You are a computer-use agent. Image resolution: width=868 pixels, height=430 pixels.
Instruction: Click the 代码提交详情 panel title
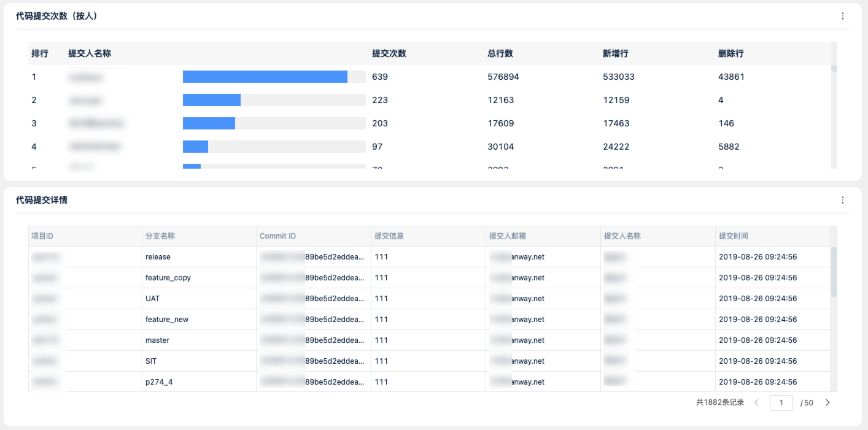[42, 200]
